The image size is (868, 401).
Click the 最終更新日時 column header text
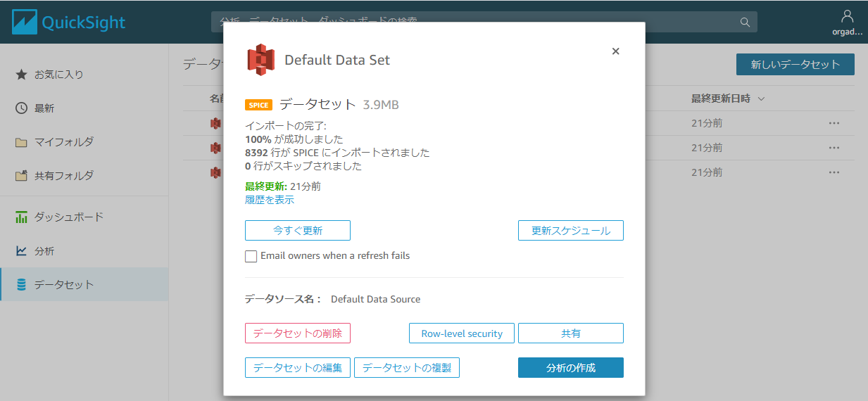point(721,98)
